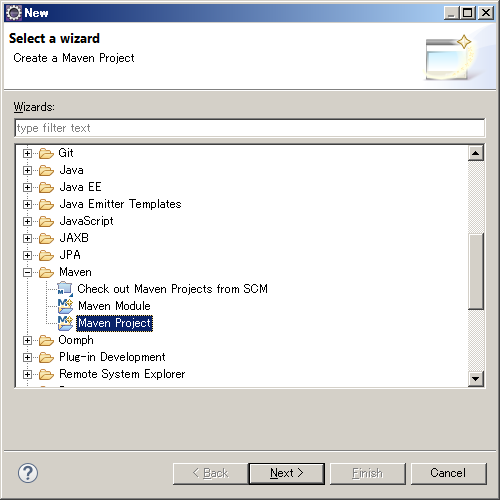
Task: Click the open Maven folder icon
Action: [x=46, y=272]
